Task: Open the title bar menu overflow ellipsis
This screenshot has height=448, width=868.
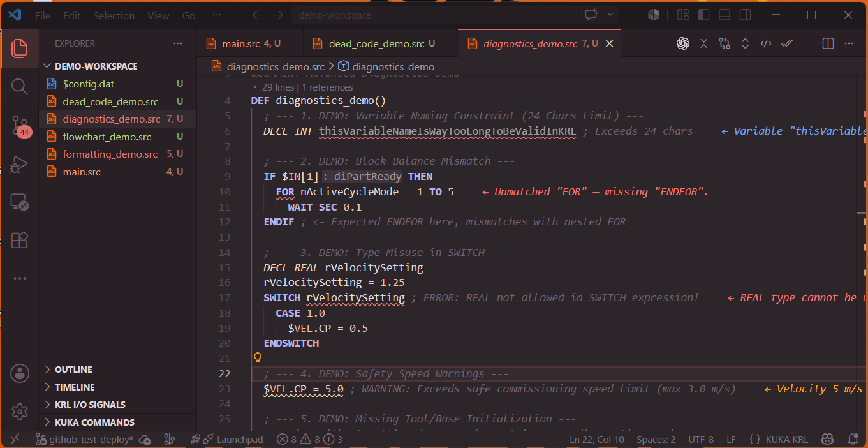Action: tap(217, 15)
